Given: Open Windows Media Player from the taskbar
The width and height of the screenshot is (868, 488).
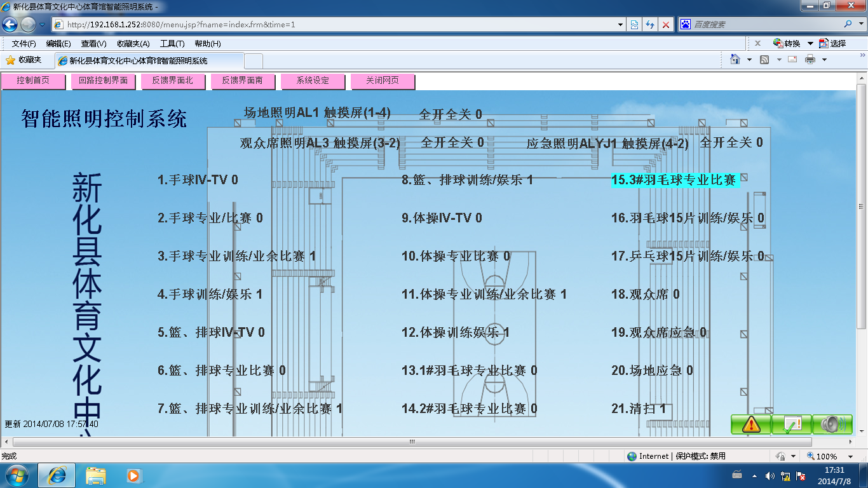Looking at the screenshot, I should [x=133, y=475].
